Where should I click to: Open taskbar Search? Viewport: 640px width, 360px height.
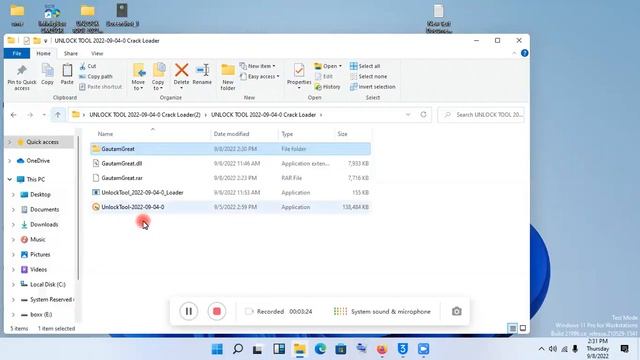tap(238, 349)
